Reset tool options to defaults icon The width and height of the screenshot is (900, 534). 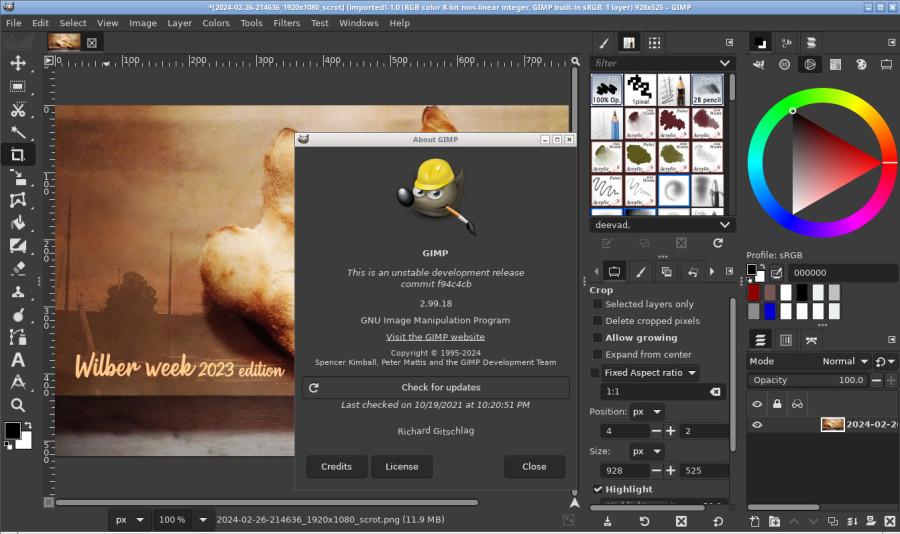718,521
